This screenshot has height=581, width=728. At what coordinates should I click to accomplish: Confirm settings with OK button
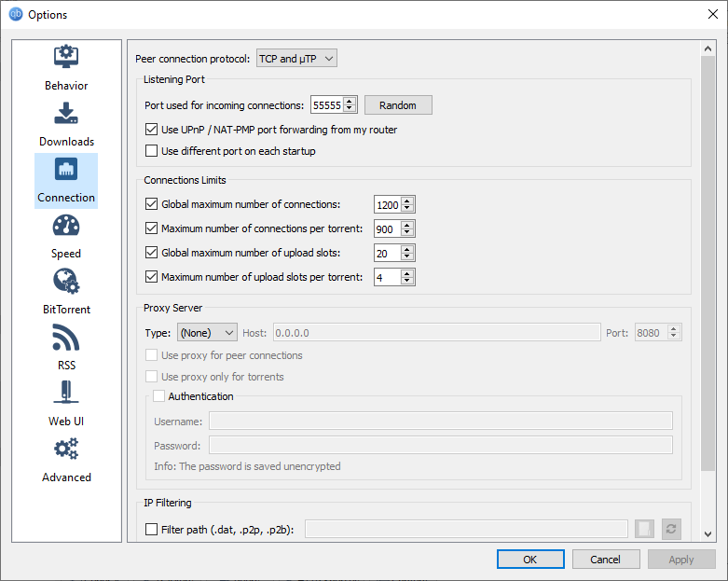click(530, 560)
